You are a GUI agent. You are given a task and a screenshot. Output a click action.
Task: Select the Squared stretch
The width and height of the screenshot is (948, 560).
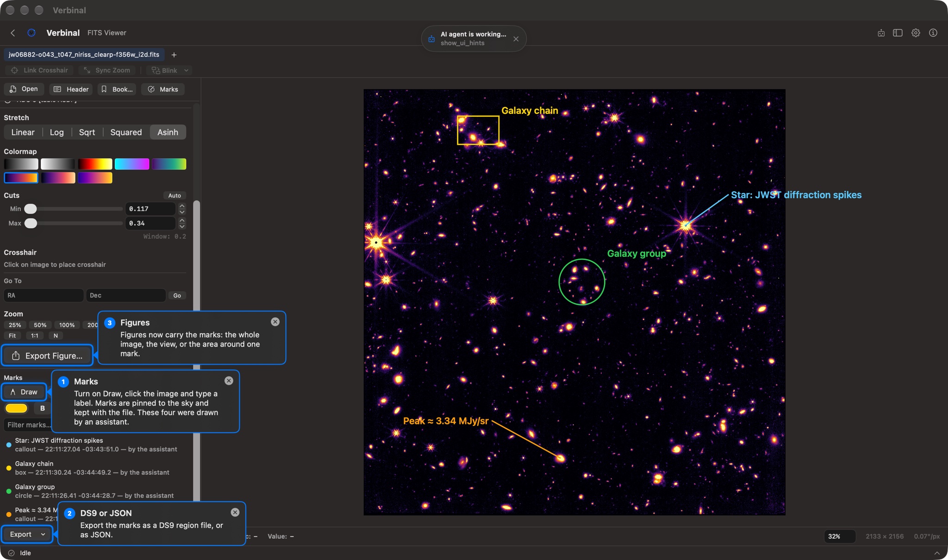pyautogui.click(x=126, y=132)
